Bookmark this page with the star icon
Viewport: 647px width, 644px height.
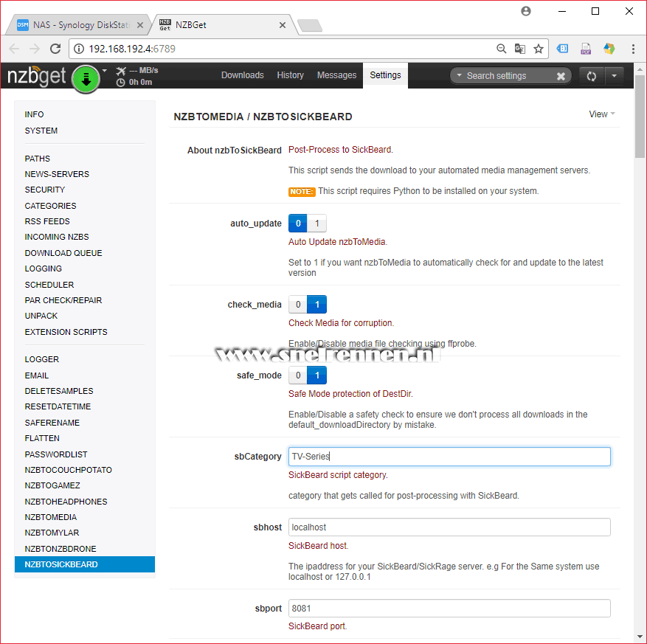pos(539,49)
